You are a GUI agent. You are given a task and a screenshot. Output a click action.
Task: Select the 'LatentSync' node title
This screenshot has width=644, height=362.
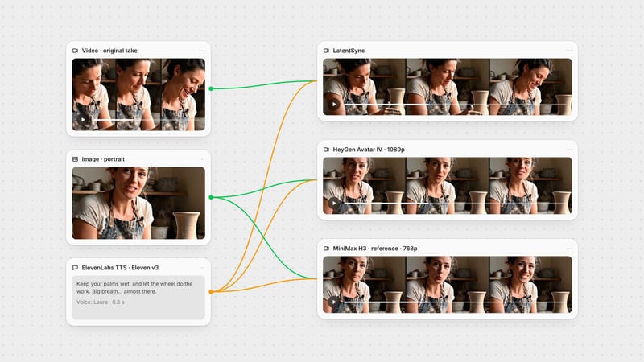click(x=349, y=51)
